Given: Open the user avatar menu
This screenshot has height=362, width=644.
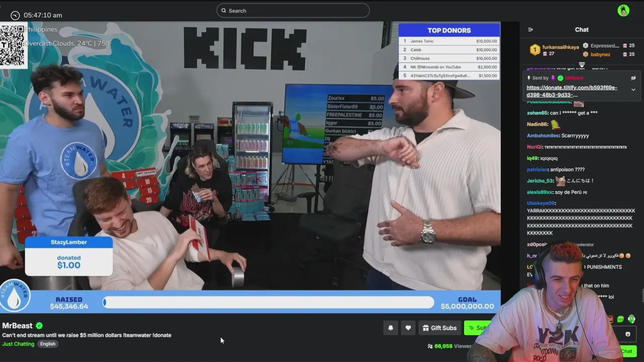Looking at the screenshot, I should tap(623, 10).
